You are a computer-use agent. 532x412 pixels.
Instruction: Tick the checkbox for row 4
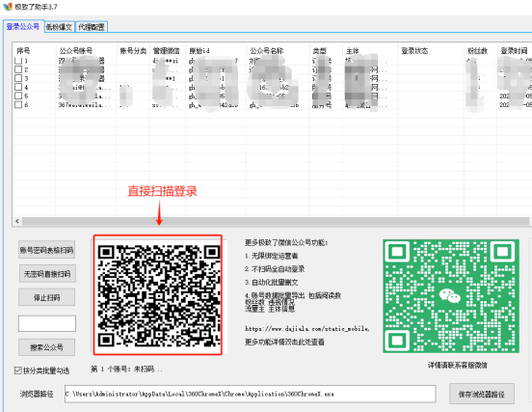(18, 87)
